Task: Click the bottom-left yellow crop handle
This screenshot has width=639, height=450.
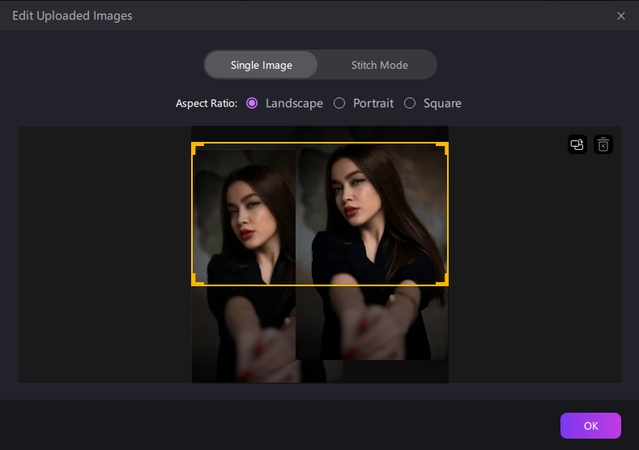Action: (x=194, y=283)
